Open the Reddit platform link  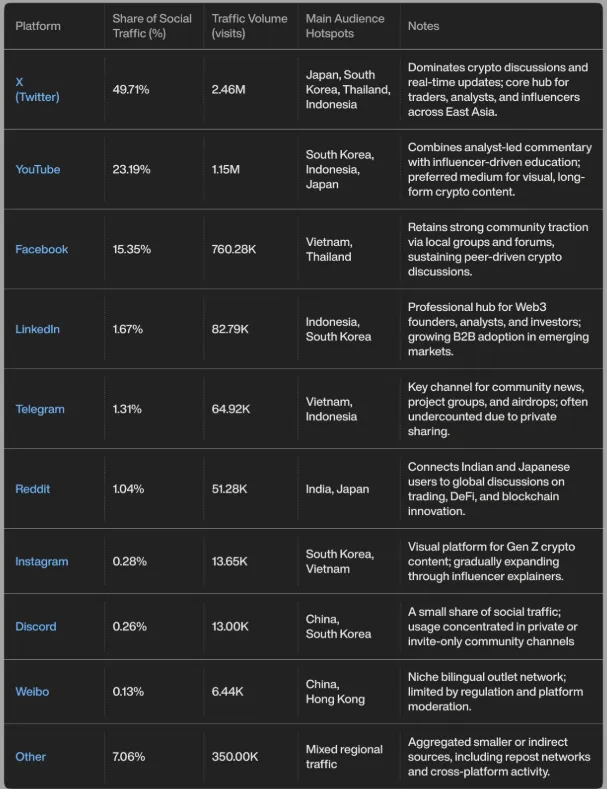click(32, 489)
